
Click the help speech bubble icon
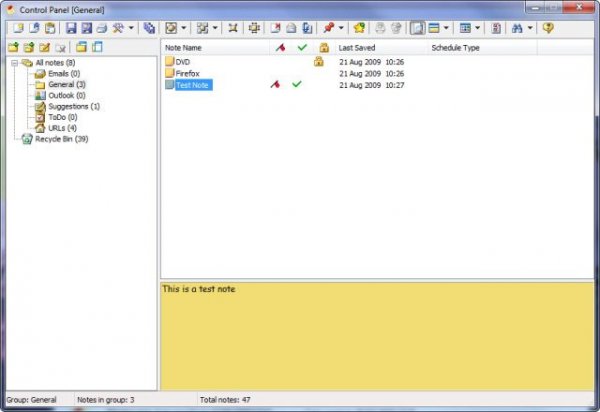548,27
